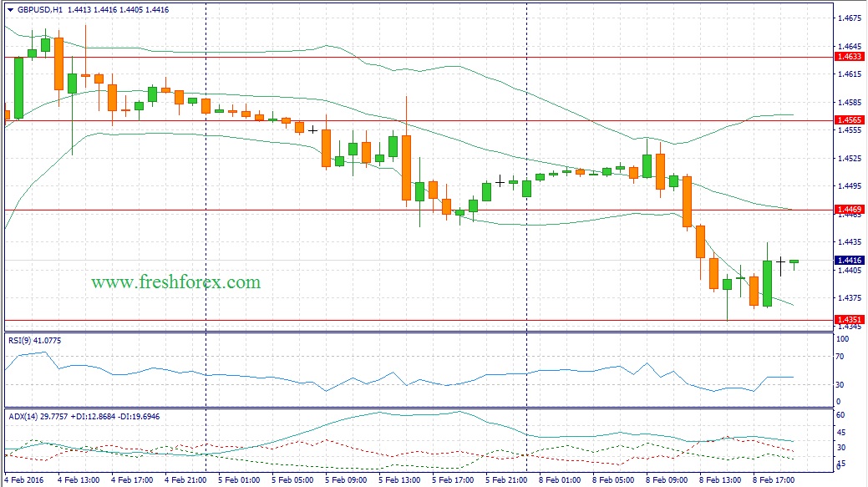The height and width of the screenshot is (487, 868).
Task: Click the GBPUSD,H1 chart title text
Action: 39,10
